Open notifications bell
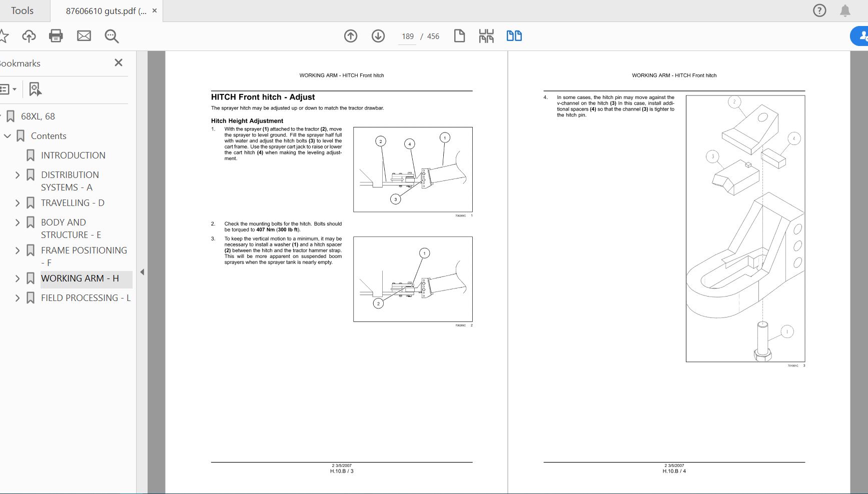The height and width of the screenshot is (494, 868). pyautogui.click(x=845, y=10)
